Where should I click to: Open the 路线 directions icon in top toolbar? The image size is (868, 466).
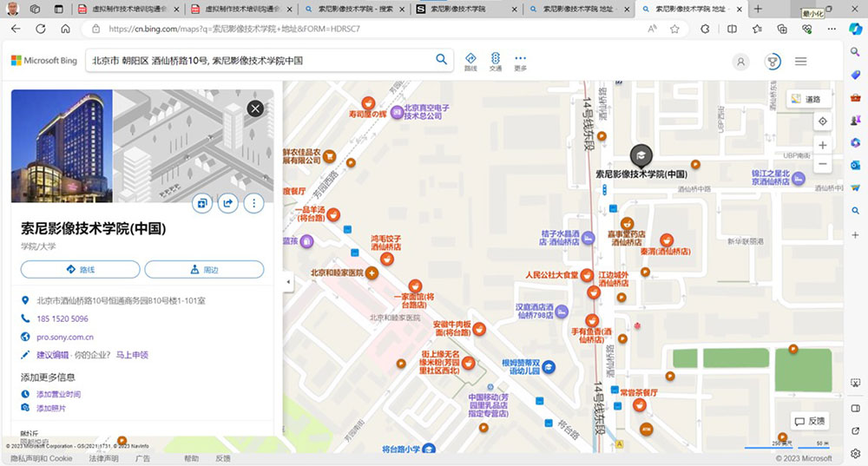[x=470, y=62]
